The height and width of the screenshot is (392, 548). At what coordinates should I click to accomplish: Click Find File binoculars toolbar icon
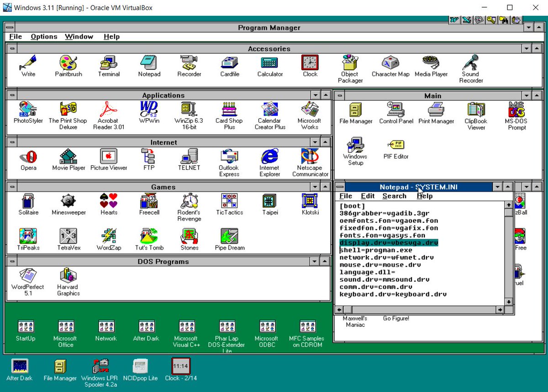pyautogui.click(x=503, y=20)
